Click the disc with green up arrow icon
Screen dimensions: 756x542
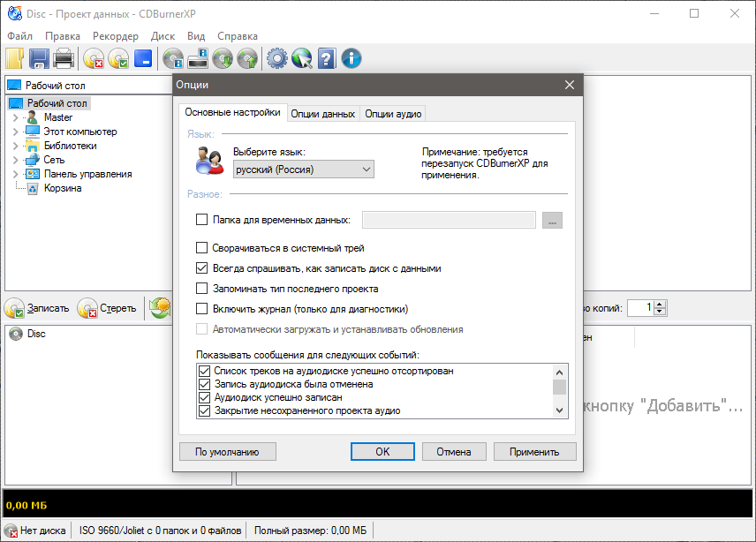248,59
